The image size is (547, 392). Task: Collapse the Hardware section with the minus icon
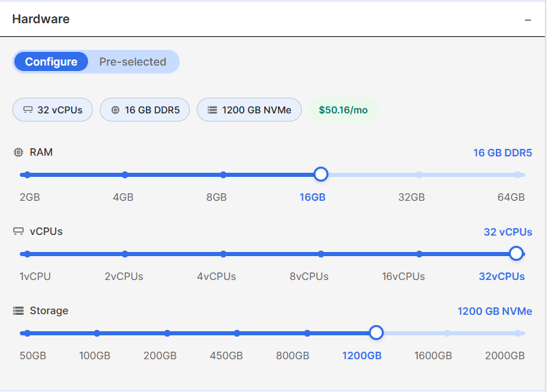(528, 20)
